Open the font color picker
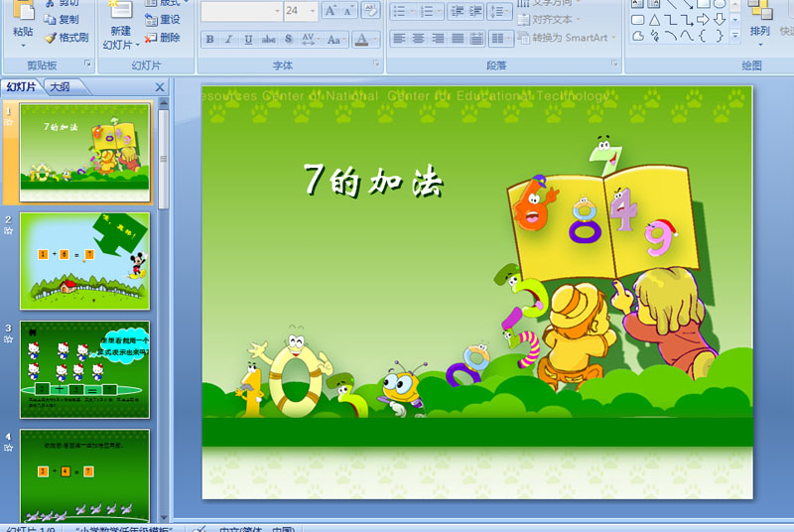The image size is (794, 532). (x=375, y=39)
